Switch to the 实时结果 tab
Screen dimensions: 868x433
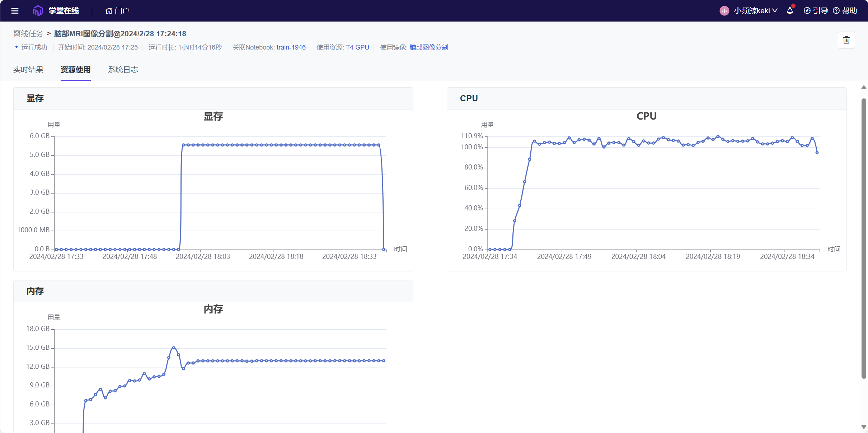click(28, 70)
